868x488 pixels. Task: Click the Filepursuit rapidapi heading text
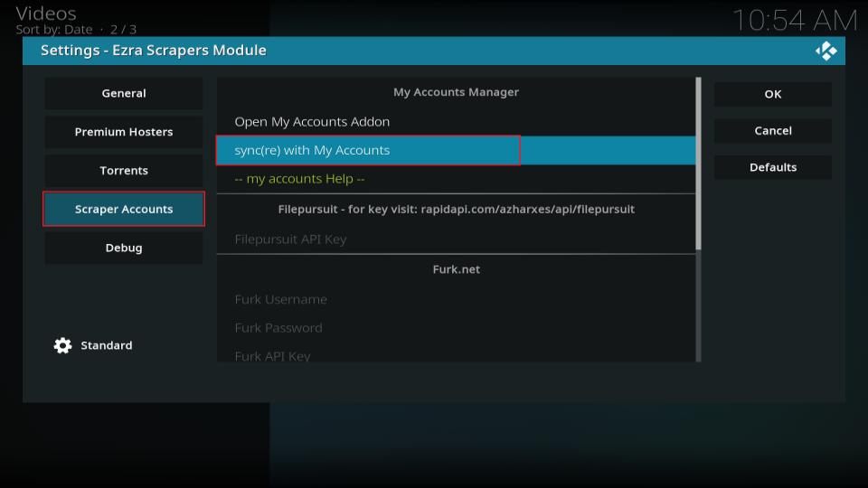456,209
